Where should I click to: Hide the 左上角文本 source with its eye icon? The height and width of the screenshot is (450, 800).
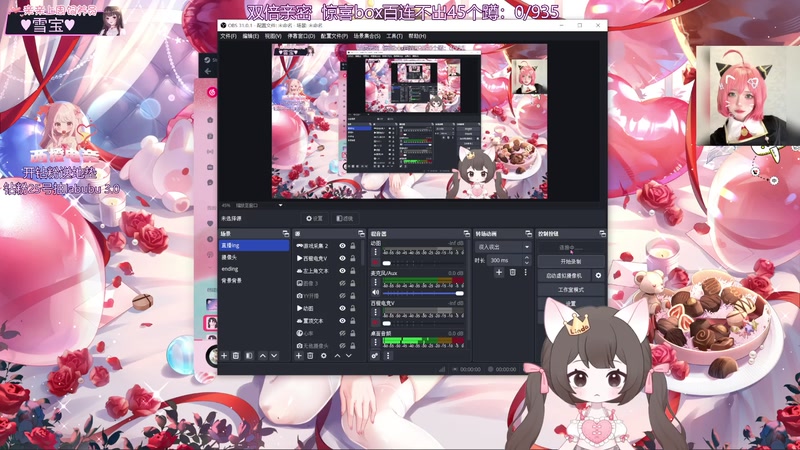coord(342,271)
